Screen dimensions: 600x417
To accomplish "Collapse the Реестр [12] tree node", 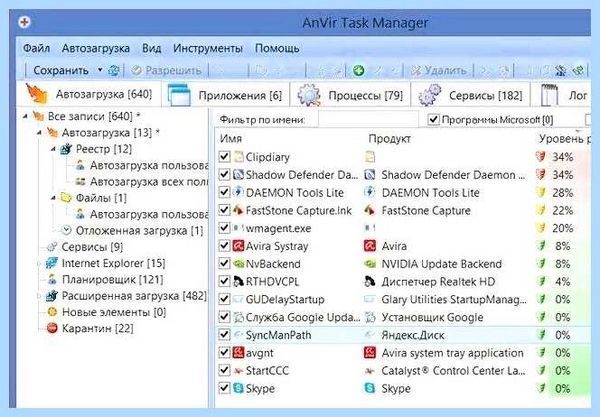I will [x=53, y=149].
